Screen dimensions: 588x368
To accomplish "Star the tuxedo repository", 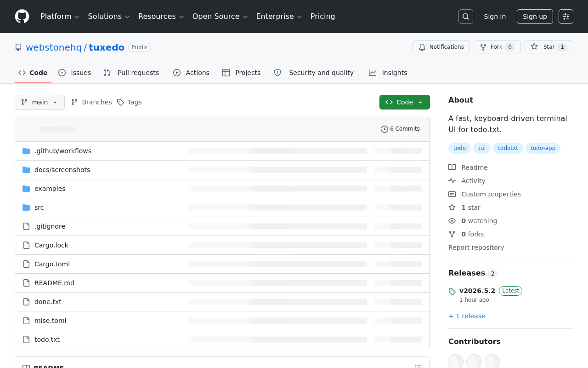I will point(549,47).
